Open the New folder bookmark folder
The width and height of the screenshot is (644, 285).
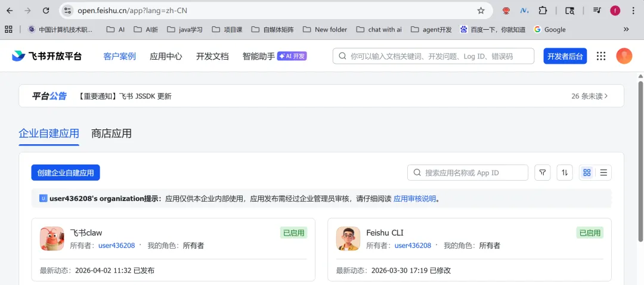[x=325, y=29]
